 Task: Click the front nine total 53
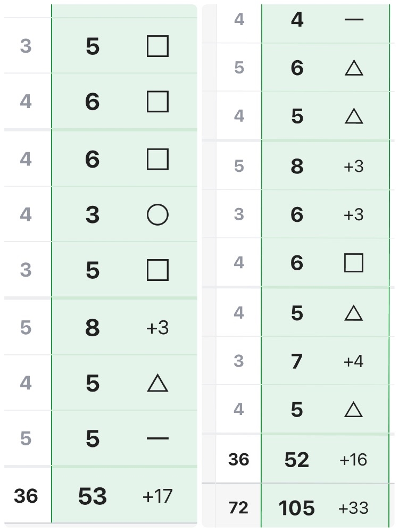tap(92, 496)
